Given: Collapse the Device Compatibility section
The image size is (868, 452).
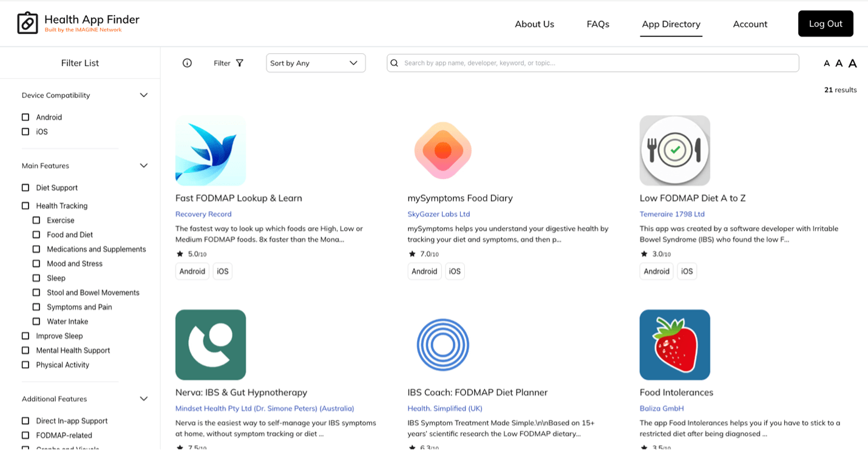Looking at the screenshot, I should pyautogui.click(x=144, y=95).
